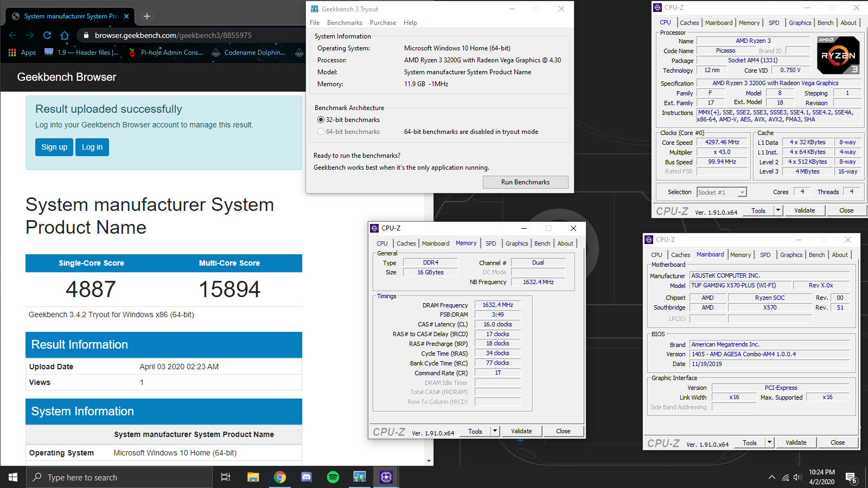Click Validate in the Memory window
Screen dimensions: 868x488
[521, 431]
